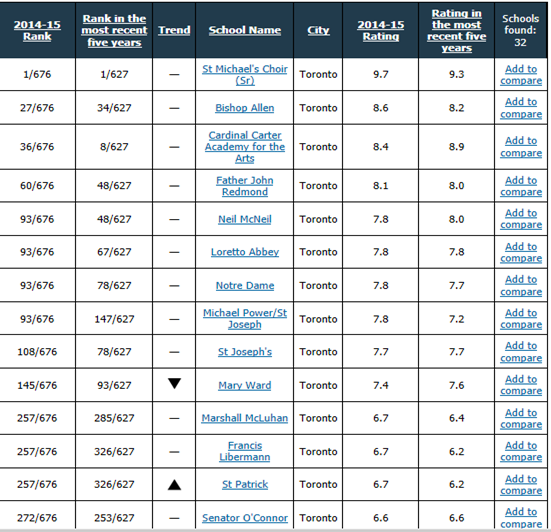The width and height of the screenshot is (551, 532).
Task: Select the 7.6 five-year rating cell
Action: click(456, 385)
